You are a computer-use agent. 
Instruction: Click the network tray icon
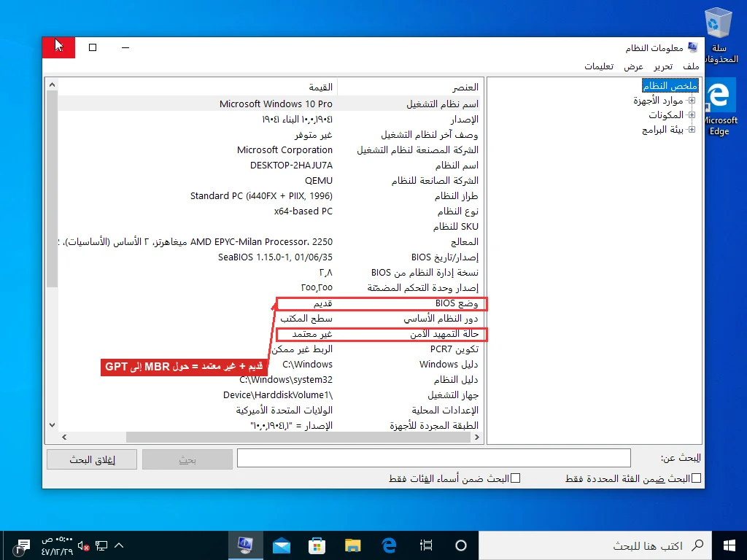(101, 545)
